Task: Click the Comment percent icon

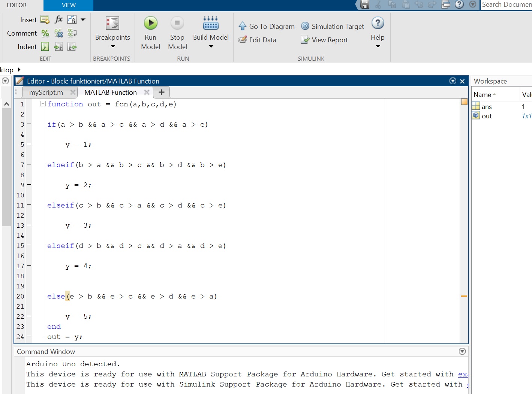Action: click(45, 33)
